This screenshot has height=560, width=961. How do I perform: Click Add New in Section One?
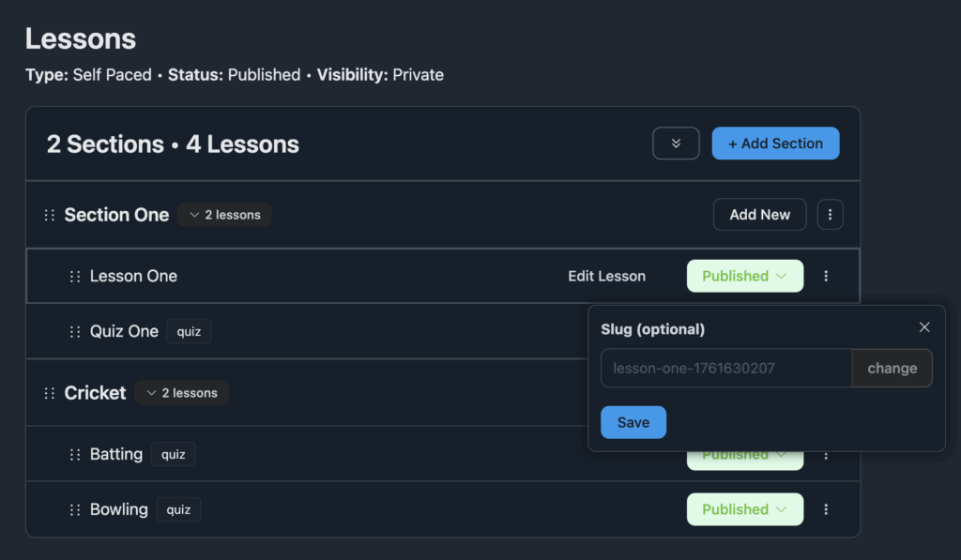coord(759,214)
